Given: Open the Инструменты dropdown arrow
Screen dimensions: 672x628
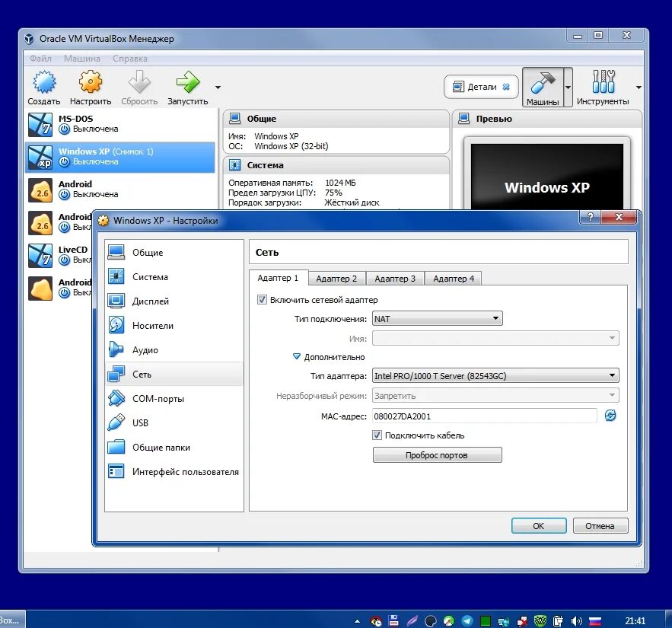Looking at the screenshot, I should (639, 88).
